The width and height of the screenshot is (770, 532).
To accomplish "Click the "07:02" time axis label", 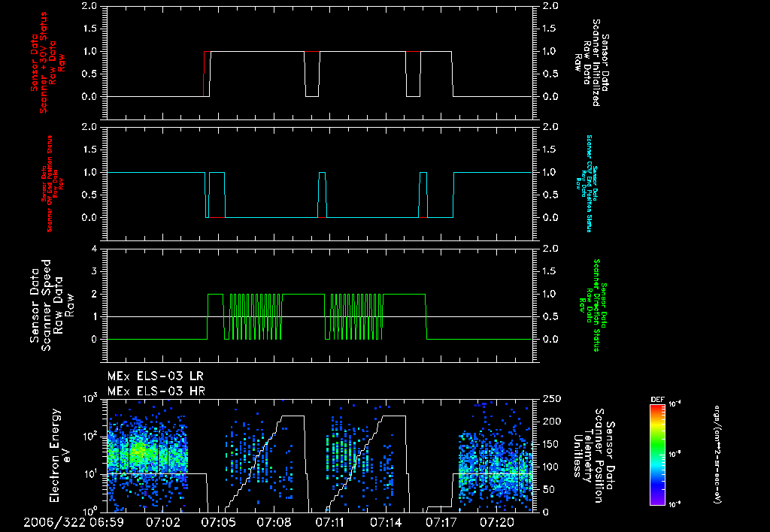I will click(162, 522).
